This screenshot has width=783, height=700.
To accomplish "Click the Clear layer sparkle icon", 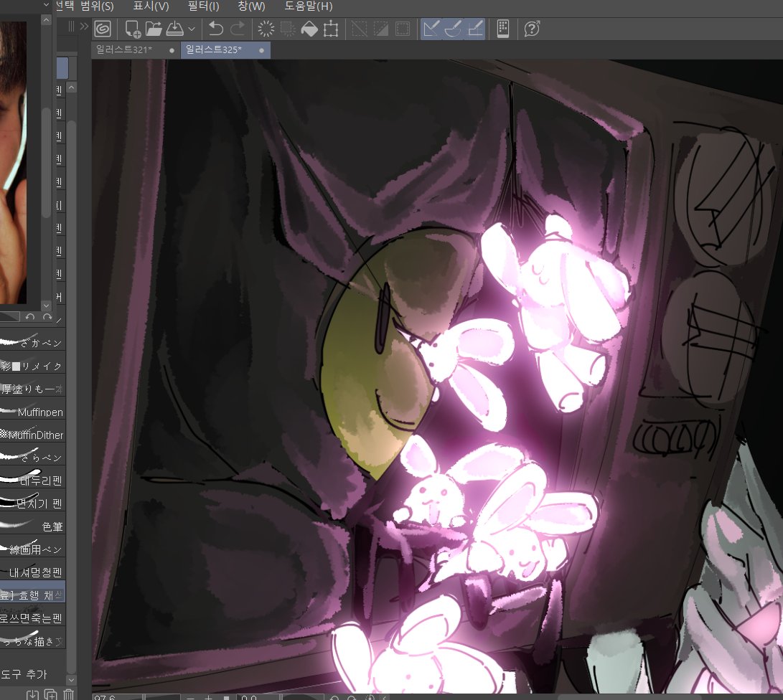I will coord(266,29).
